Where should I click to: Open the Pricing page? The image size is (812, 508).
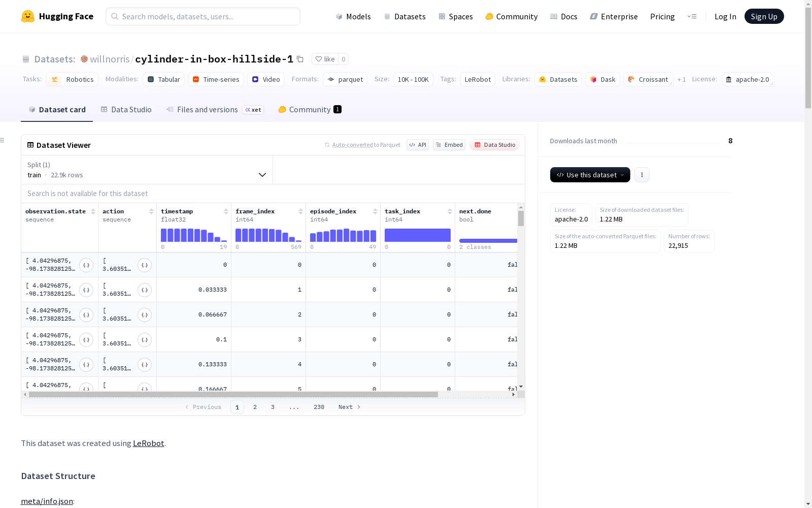pyautogui.click(x=662, y=16)
